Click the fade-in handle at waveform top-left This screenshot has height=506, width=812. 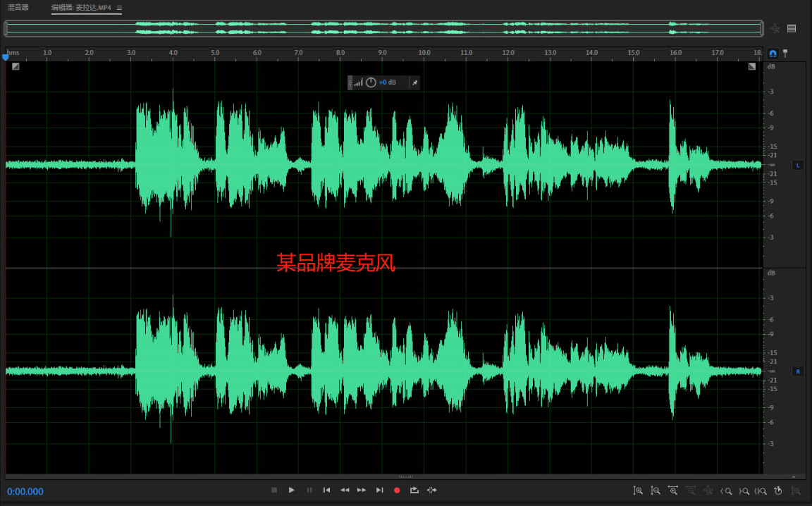click(16, 66)
